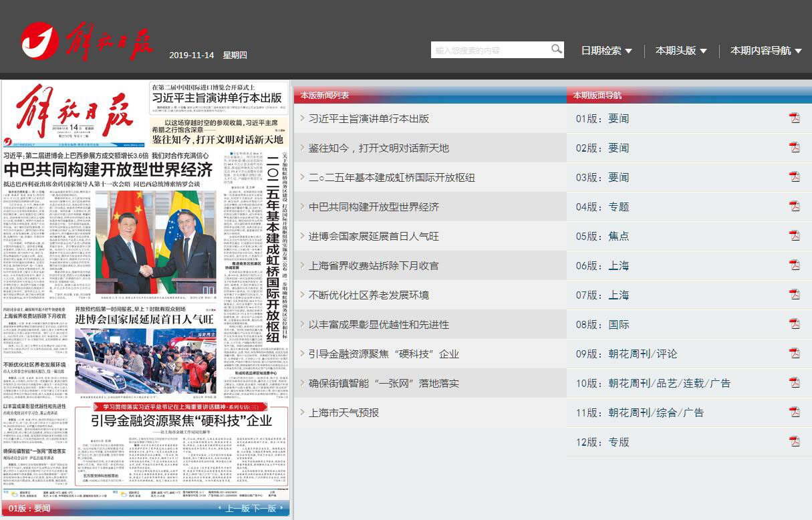This screenshot has height=520, width=812.
Task: Open the 本期头版 dropdown menu
Action: pos(681,51)
